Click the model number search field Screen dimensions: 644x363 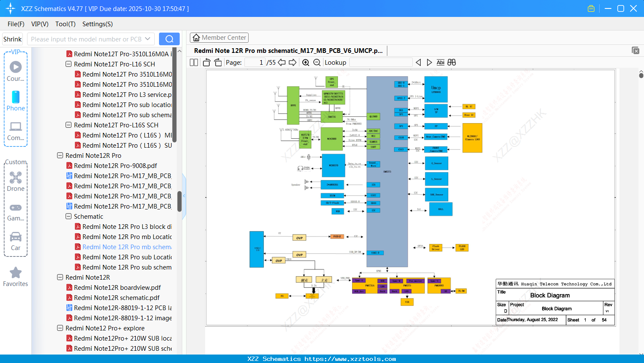[x=86, y=39]
